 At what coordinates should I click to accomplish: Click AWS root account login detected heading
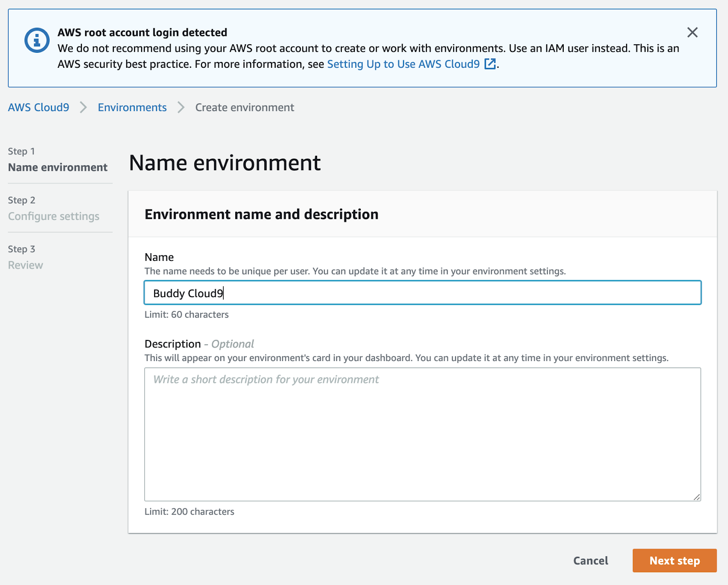point(142,33)
